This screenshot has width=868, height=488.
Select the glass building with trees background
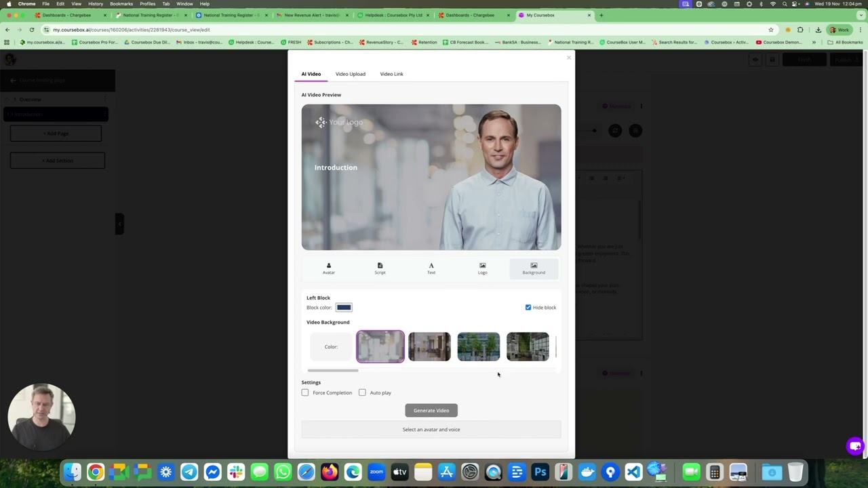(x=479, y=347)
